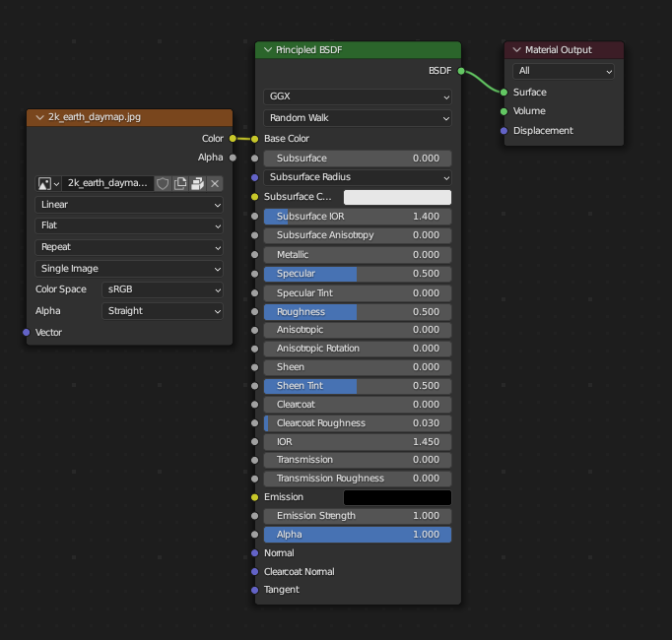
Task: Click the image node Color output socket
Action: [234, 139]
